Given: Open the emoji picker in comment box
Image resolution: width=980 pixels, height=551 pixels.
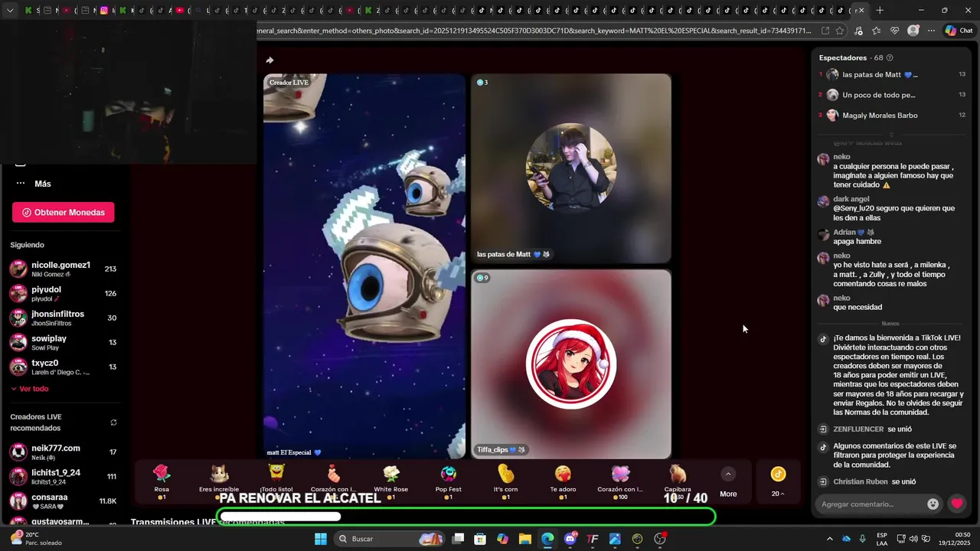Looking at the screenshot, I should coord(933,504).
